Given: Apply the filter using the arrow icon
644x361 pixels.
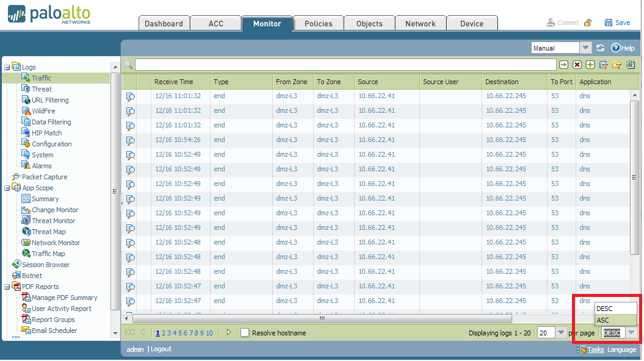Looking at the screenshot, I should pos(563,65).
